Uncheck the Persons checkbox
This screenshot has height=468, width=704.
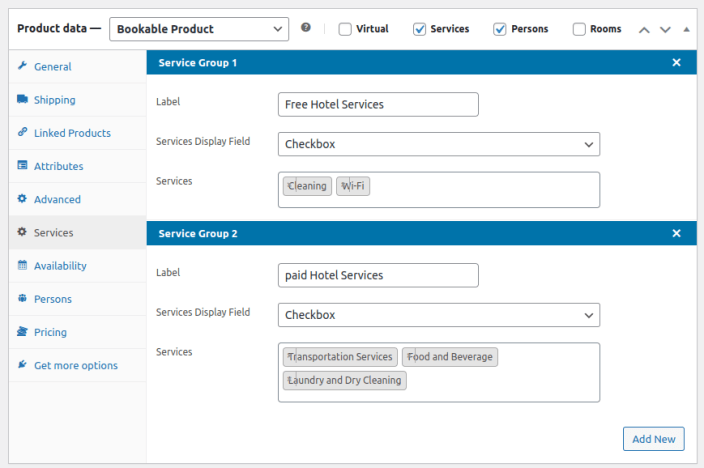[x=500, y=29]
